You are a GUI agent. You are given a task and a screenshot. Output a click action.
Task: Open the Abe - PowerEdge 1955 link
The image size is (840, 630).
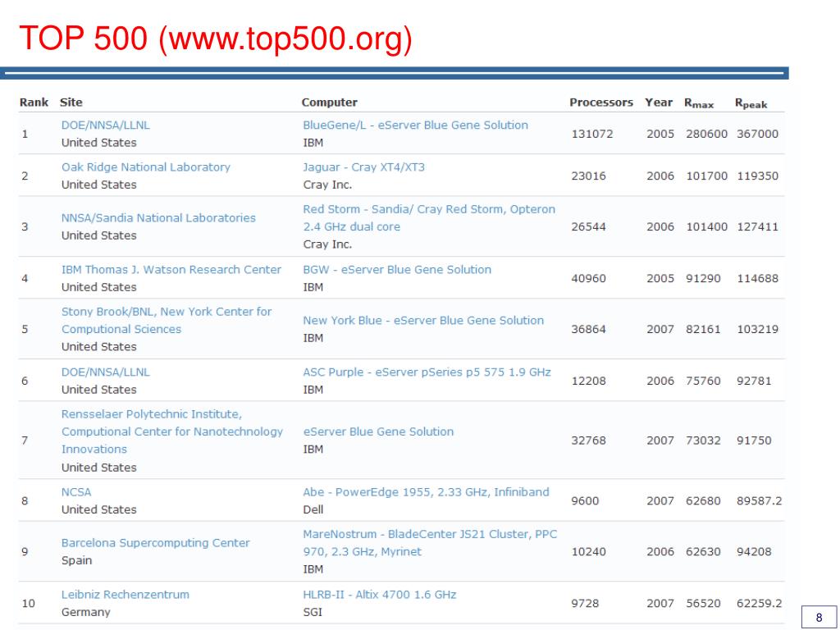coord(426,492)
